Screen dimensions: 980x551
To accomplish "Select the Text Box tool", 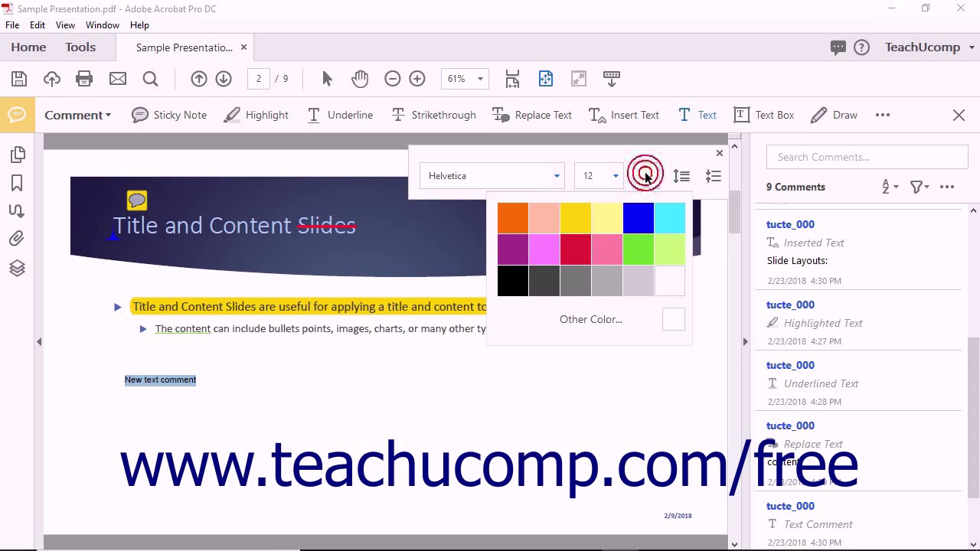I will [x=764, y=115].
